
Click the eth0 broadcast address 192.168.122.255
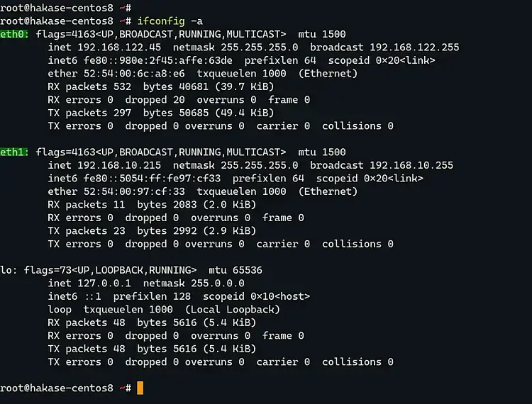point(414,47)
